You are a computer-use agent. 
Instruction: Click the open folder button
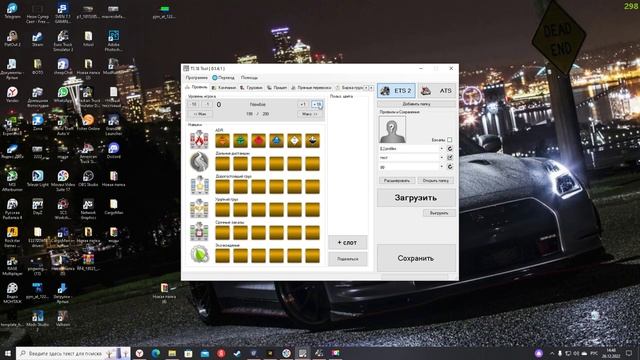point(436,180)
